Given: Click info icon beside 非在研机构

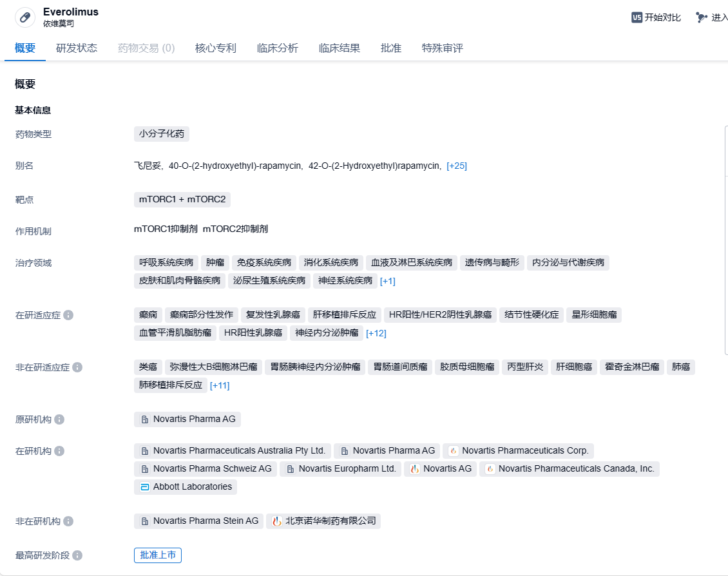Looking at the screenshot, I should 68,521.
